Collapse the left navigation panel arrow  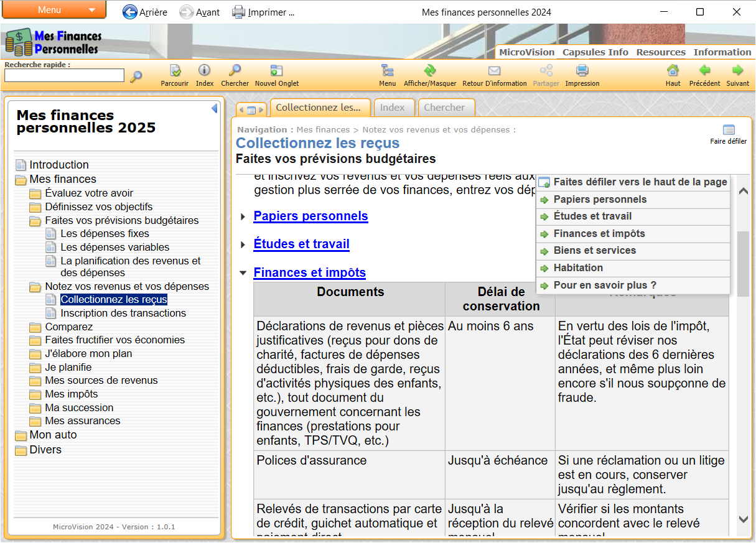[214, 108]
